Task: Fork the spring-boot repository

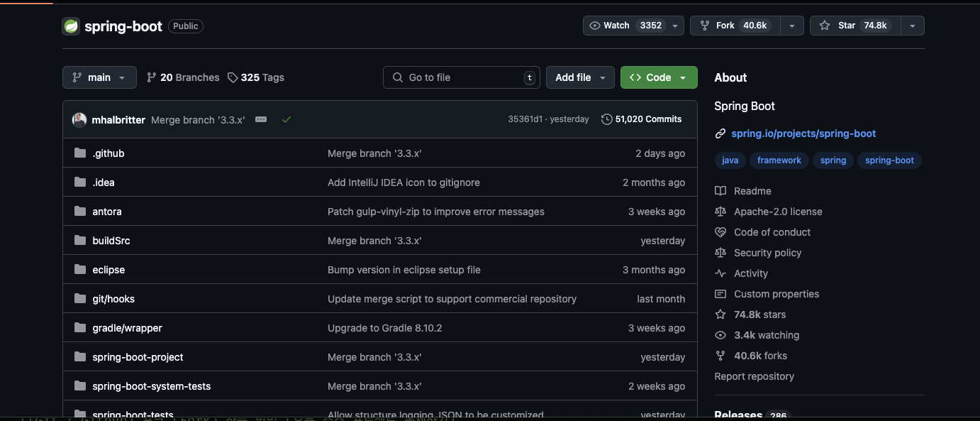Action: (x=735, y=26)
